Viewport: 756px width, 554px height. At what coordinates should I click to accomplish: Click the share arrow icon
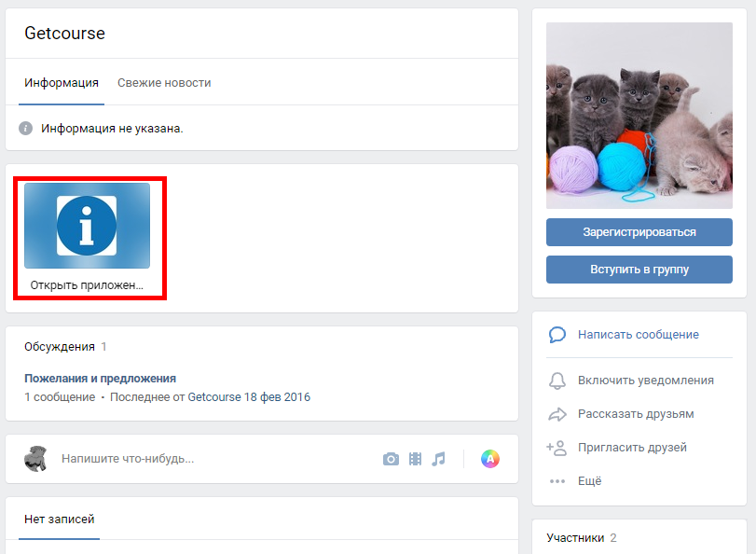pos(557,414)
